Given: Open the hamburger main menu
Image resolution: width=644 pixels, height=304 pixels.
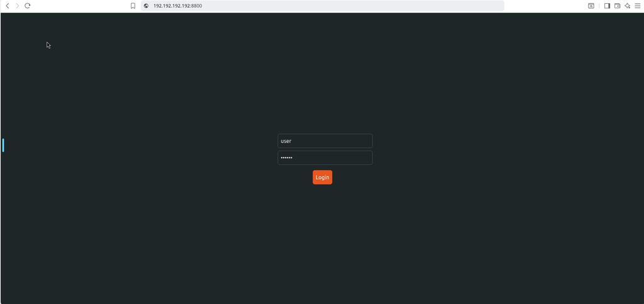Looking at the screenshot, I should tap(638, 6).
